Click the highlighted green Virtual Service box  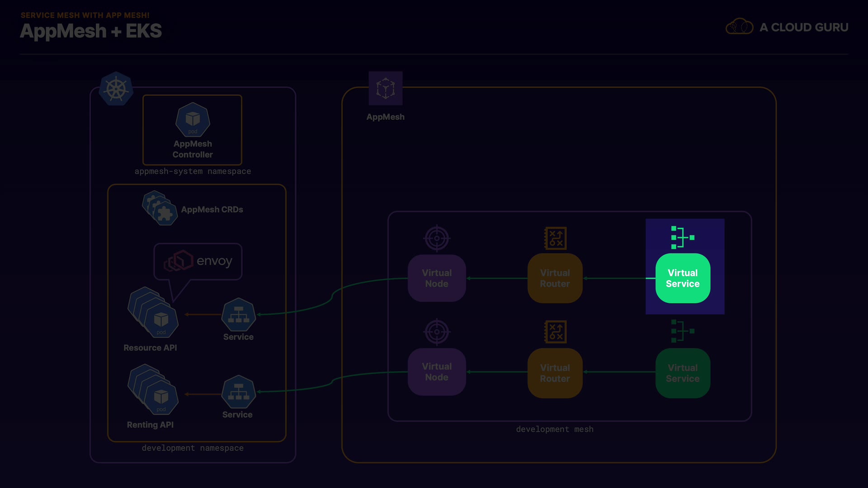click(683, 278)
